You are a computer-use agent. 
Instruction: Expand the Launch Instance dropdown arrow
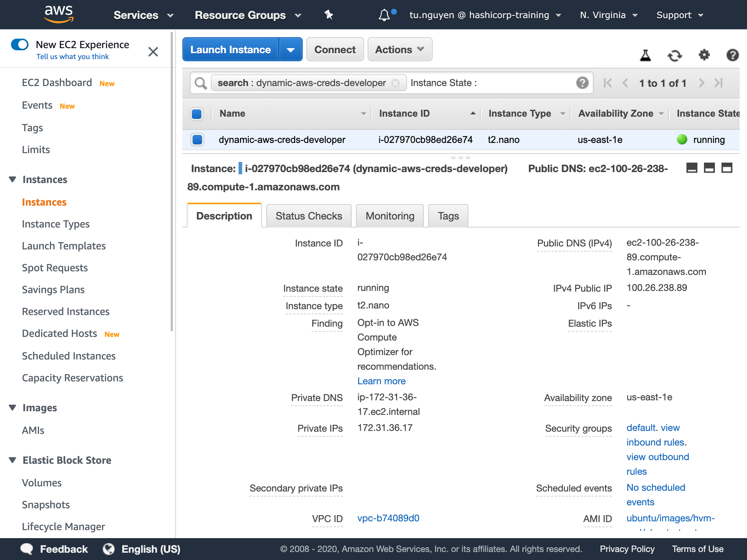tap(290, 50)
